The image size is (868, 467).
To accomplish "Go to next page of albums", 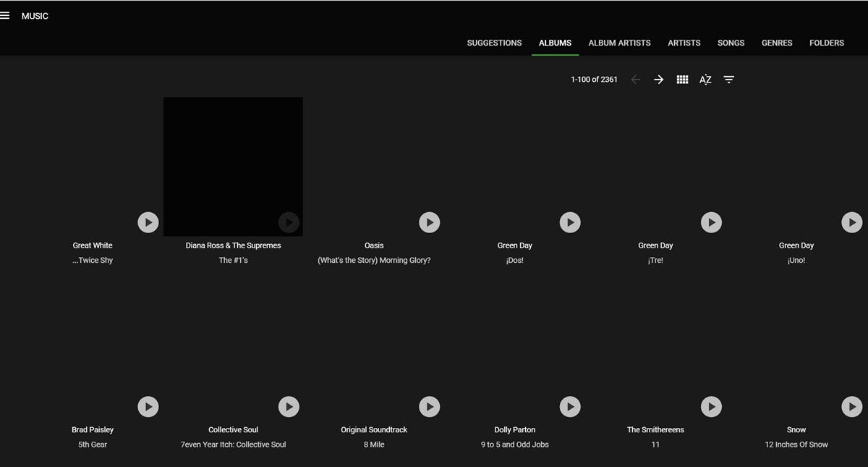I will coord(658,80).
